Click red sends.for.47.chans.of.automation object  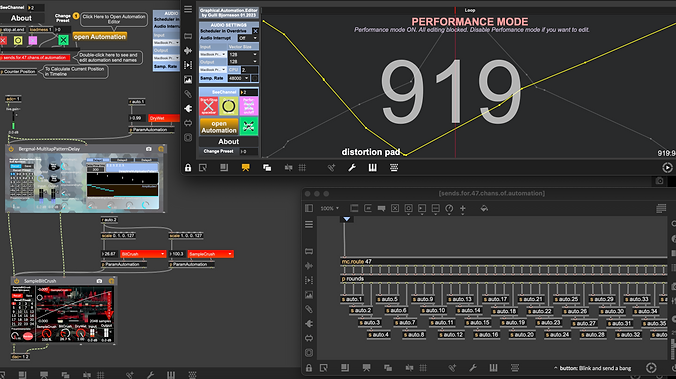click(x=35, y=57)
